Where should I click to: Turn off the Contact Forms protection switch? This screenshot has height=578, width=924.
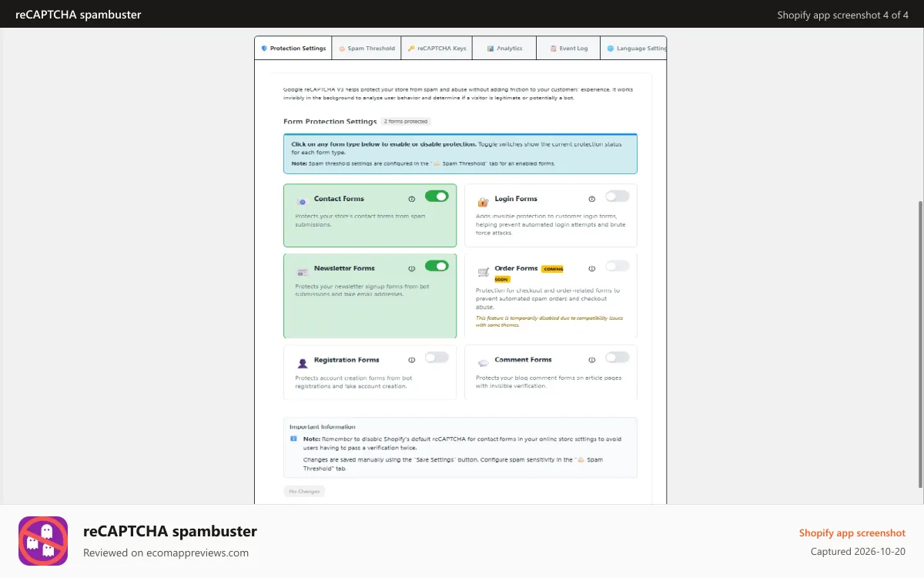coord(437,197)
